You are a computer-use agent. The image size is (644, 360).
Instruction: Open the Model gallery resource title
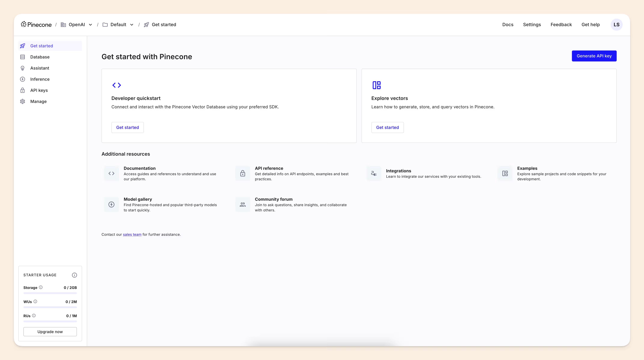[x=138, y=199]
